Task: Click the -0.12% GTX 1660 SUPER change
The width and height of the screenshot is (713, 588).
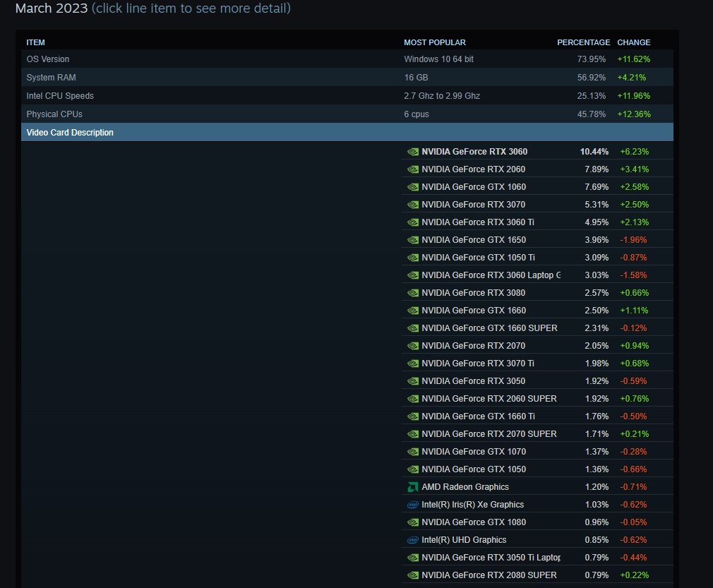Action: (633, 328)
